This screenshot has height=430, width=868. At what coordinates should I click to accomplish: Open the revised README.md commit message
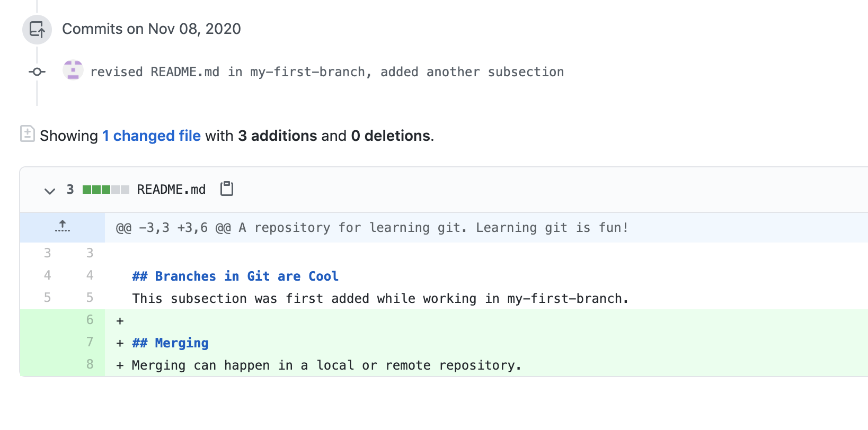(326, 72)
